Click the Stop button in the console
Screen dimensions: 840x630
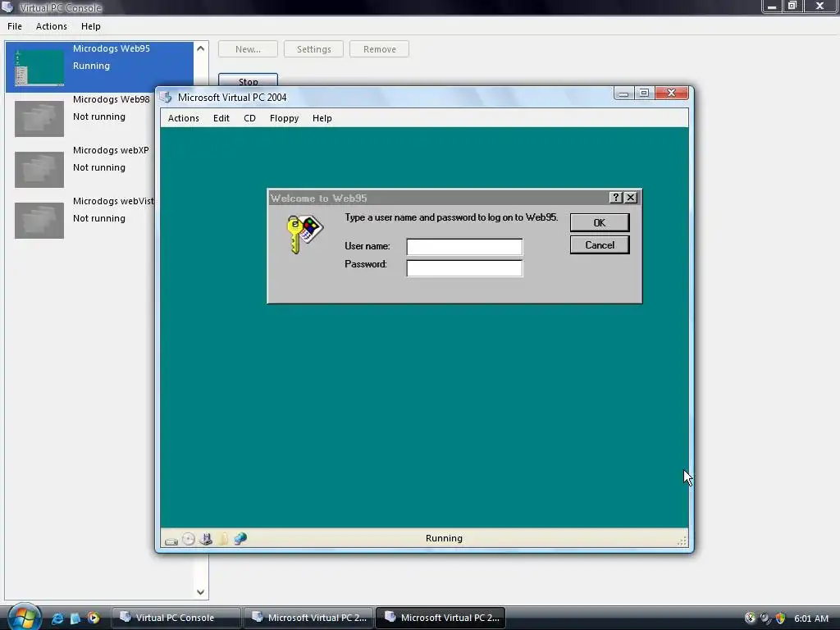[248, 80]
